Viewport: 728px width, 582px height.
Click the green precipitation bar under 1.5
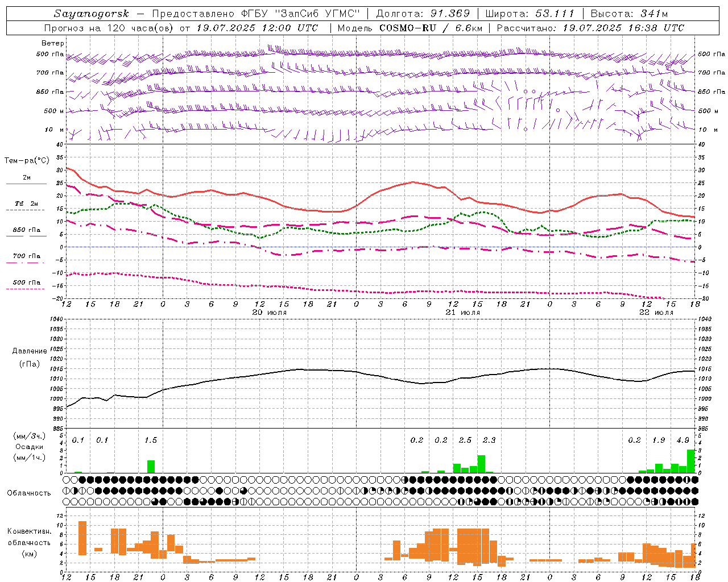point(151,467)
